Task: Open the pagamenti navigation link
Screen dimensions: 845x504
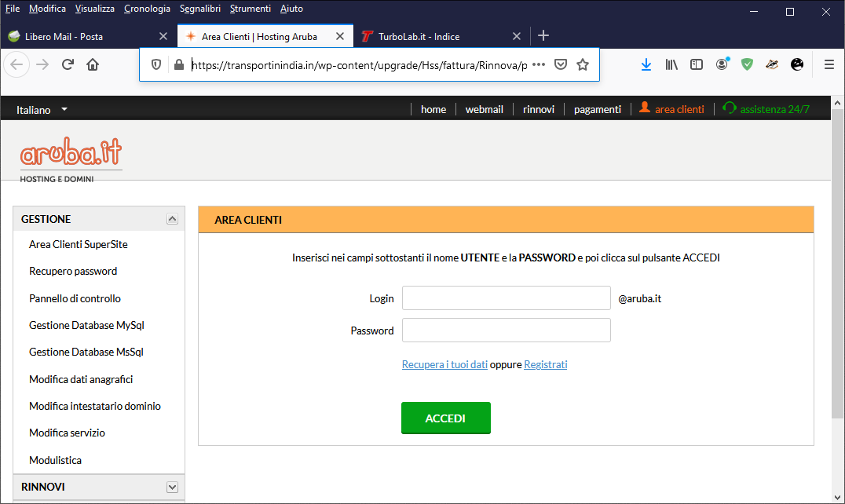Action: pos(597,109)
